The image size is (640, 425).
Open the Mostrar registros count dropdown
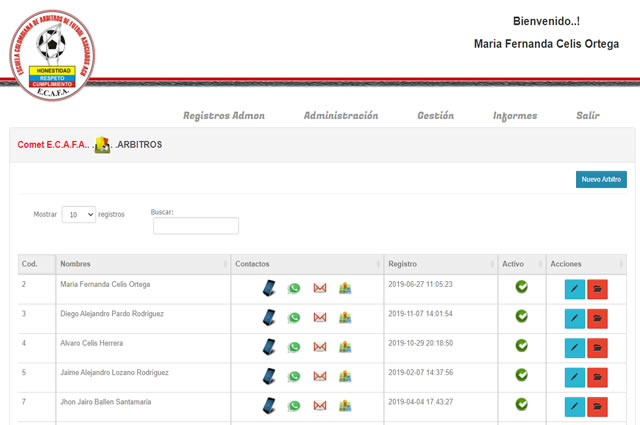pos(78,215)
